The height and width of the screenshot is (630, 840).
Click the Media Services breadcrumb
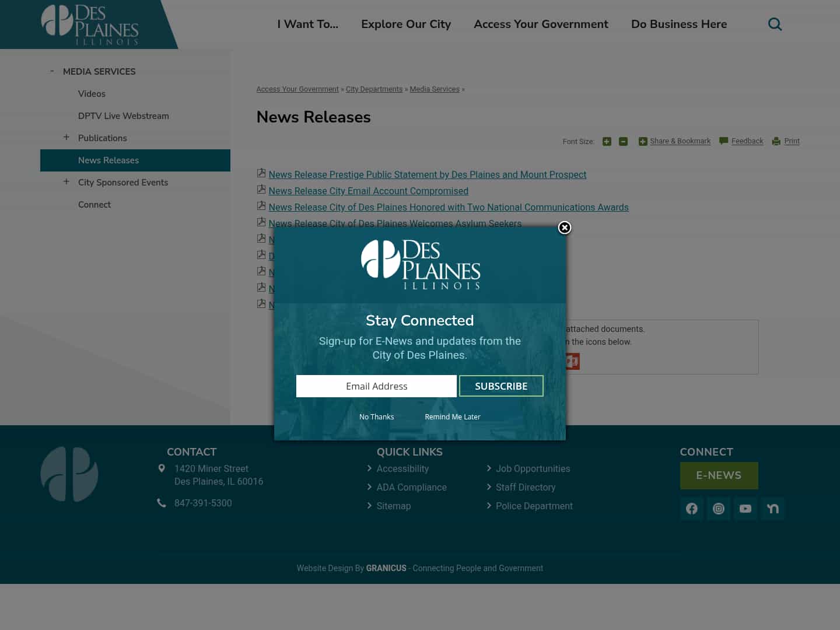tap(435, 89)
